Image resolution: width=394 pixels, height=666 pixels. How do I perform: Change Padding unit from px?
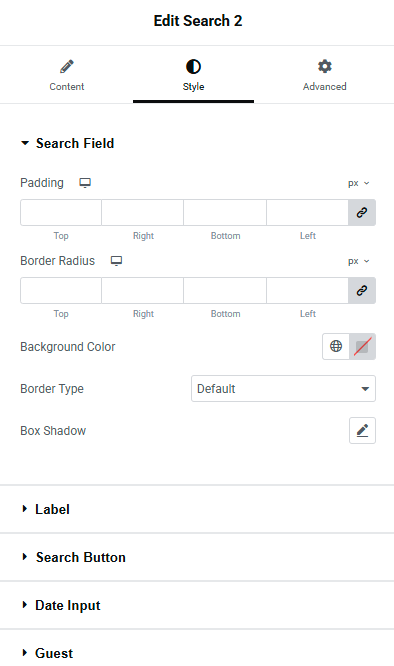point(359,183)
